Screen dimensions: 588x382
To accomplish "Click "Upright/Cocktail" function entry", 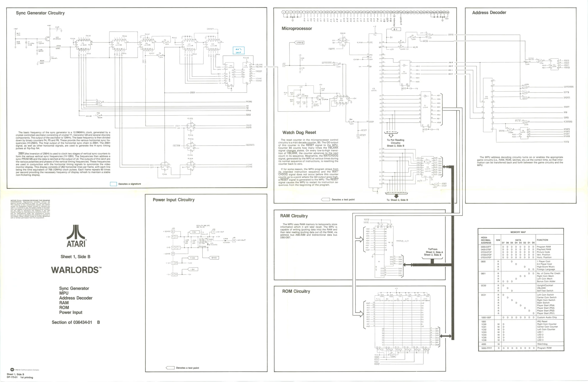I will (546, 285).
